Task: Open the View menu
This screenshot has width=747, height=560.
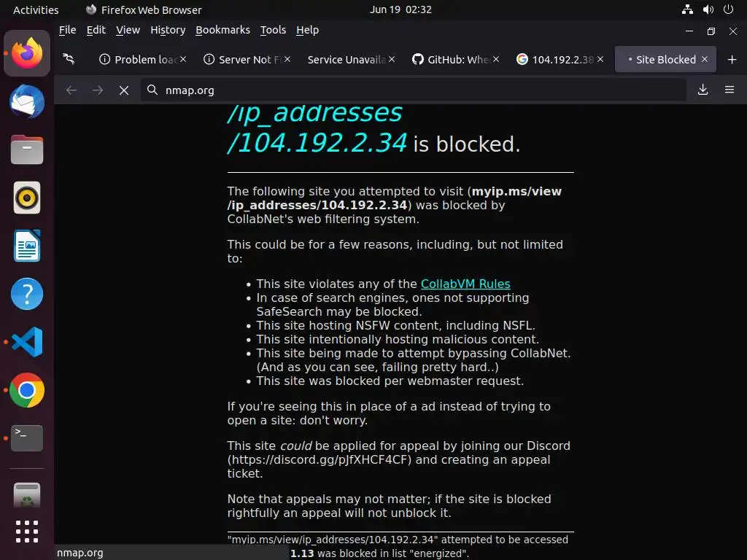Action: pos(128,30)
